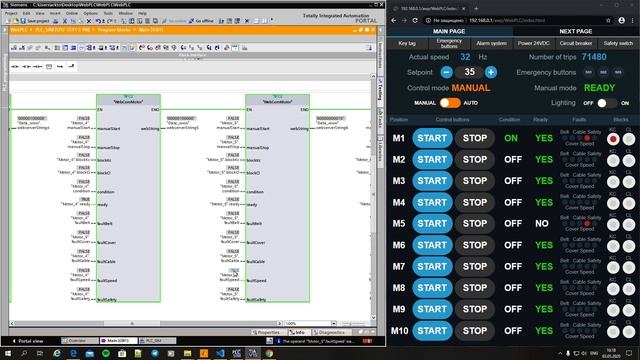Open taskbar search magnifier

(24, 353)
